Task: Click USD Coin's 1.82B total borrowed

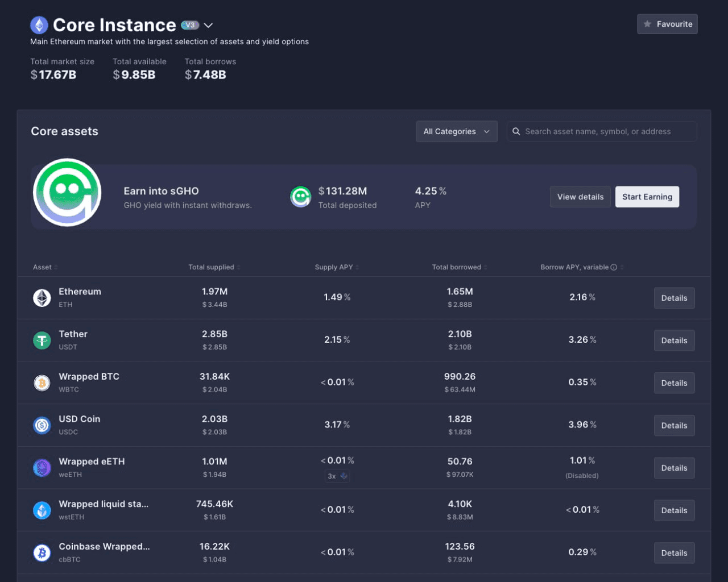Action: coord(460,419)
